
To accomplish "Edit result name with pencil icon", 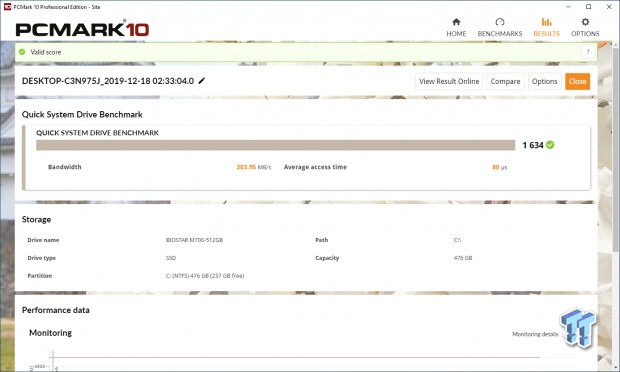I will (x=202, y=81).
